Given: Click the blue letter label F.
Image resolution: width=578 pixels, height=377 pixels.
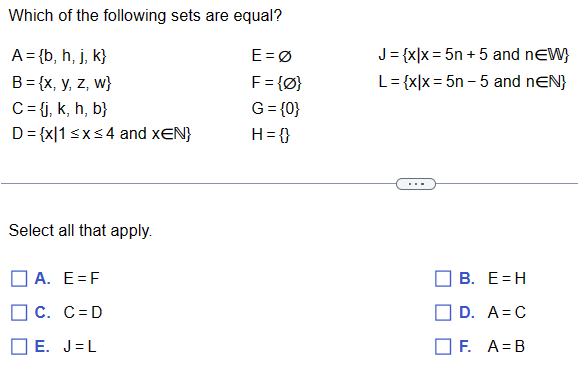Looking at the screenshot, I should point(465,346).
